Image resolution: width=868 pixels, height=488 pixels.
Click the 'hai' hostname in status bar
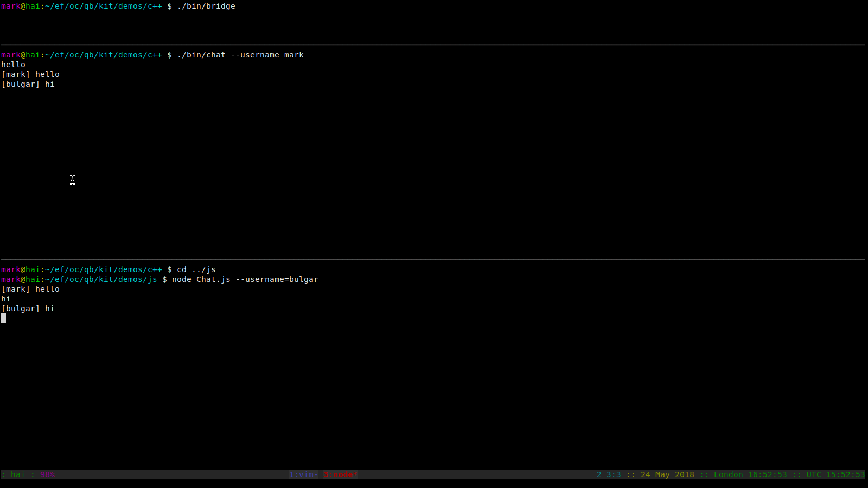pos(18,474)
